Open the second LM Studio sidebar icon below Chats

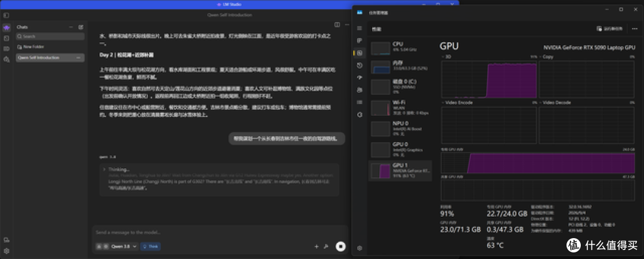point(6,38)
